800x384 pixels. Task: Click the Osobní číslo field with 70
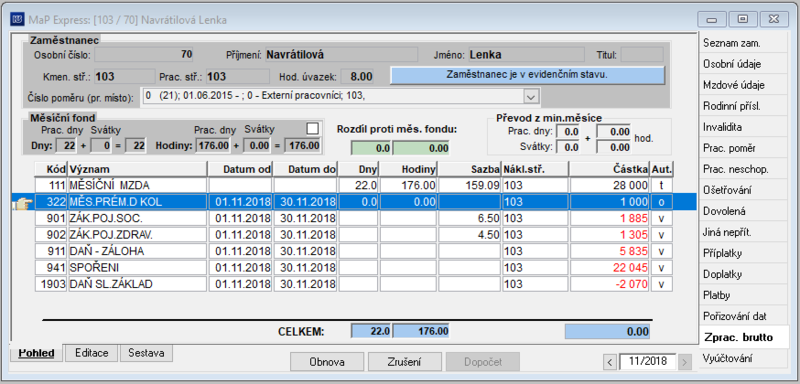pyautogui.click(x=144, y=55)
